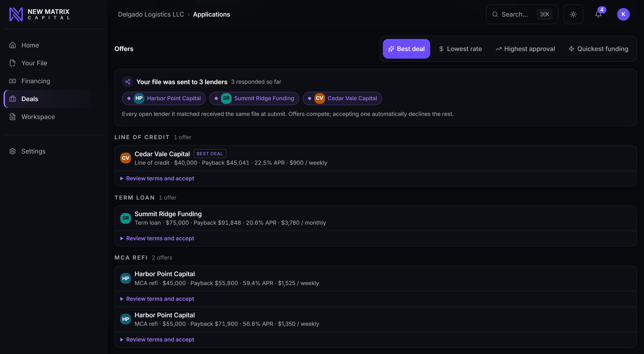Viewport: 644px width, 354px height.
Task: Click CV avatar in lender chip
Action: (320, 98)
